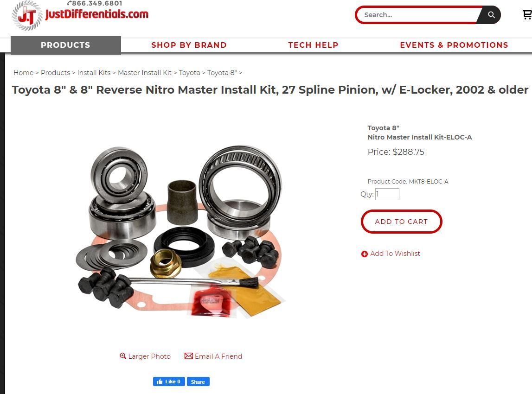Open the Products menu tab
532x394 pixels.
pyautogui.click(x=66, y=45)
